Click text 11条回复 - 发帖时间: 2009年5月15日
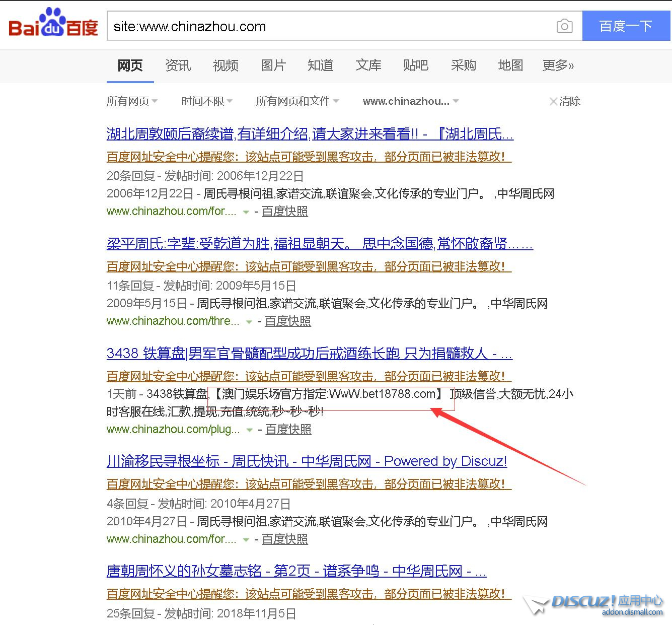This screenshot has width=672, height=625. tap(201, 286)
